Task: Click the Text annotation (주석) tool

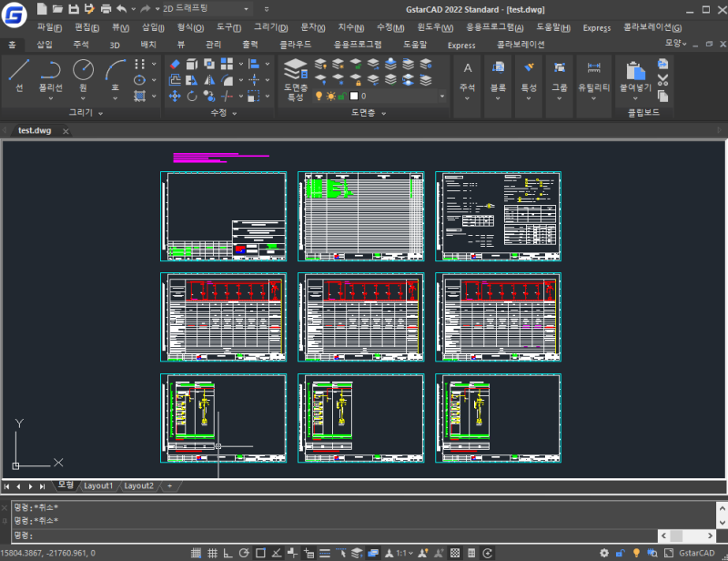Action: (468, 77)
